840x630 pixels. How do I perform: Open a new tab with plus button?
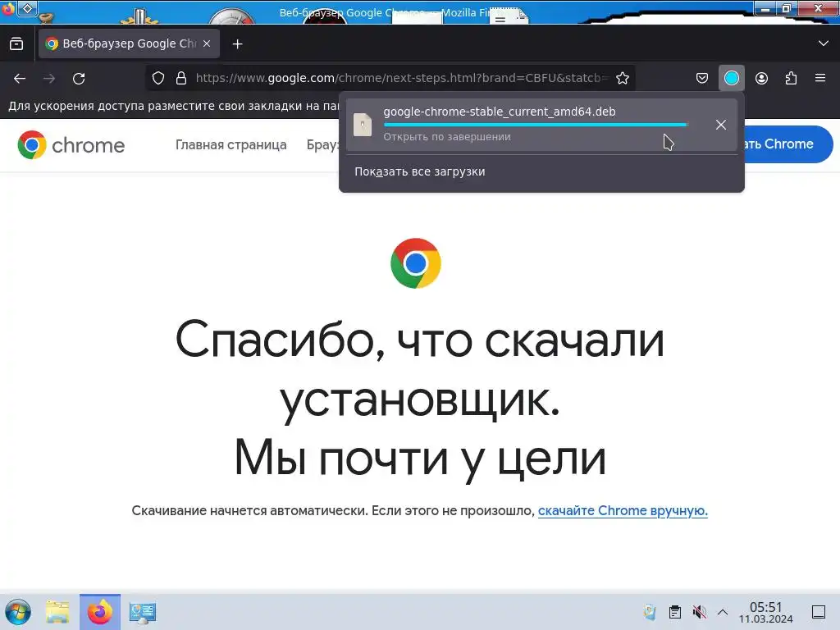tap(237, 44)
